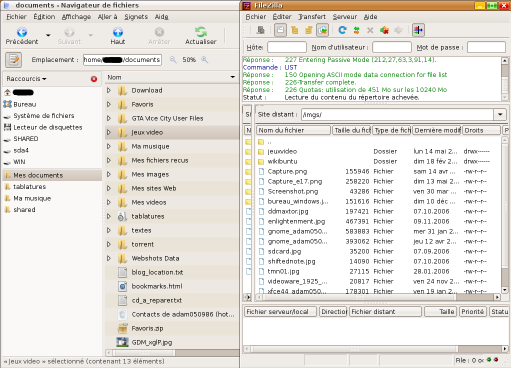Viewport: 511px width, 368px height.
Task: Toggle FileZilla message log display
Action: [x=280, y=30]
